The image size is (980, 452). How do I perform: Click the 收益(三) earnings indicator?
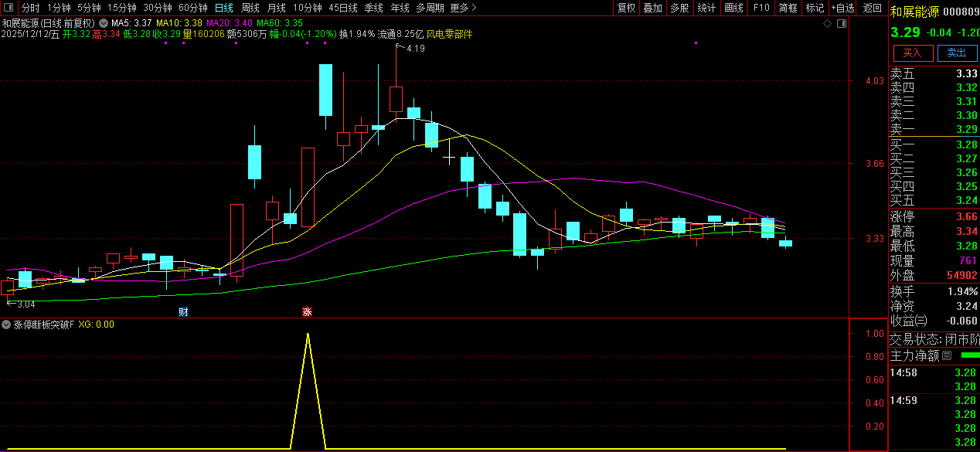tap(908, 321)
